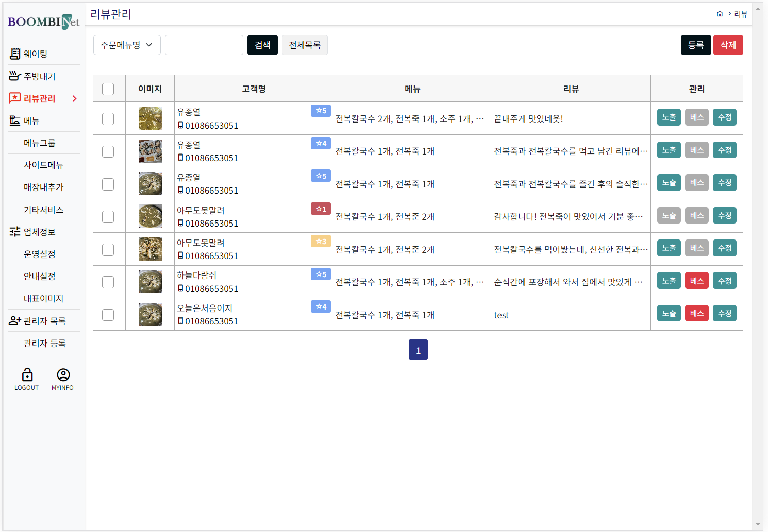The height and width of the screenshot is (532, 768).
Task: Select checkbox for 오늘은처음이지 review row
Action: click(108, 315)
